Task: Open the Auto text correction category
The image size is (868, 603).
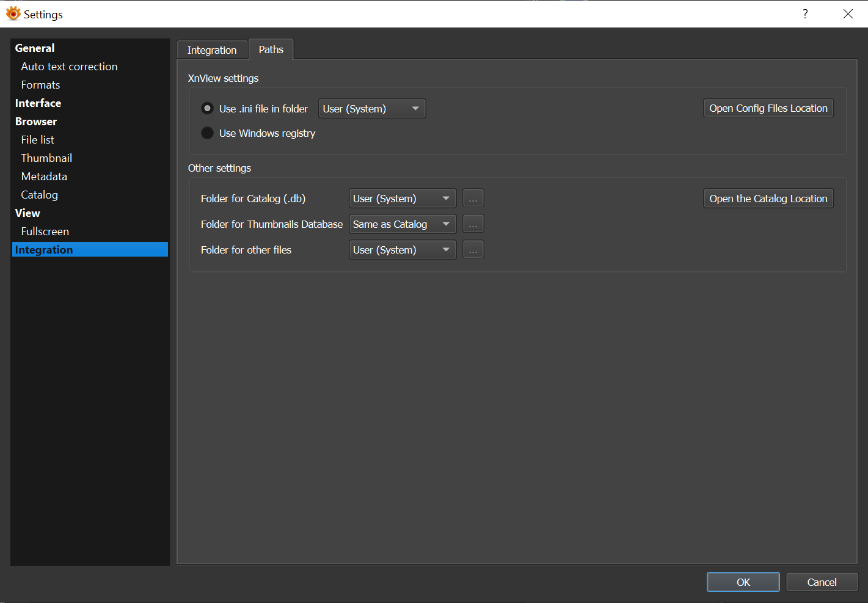Action: pyautogui.click(x=69, y=67)
